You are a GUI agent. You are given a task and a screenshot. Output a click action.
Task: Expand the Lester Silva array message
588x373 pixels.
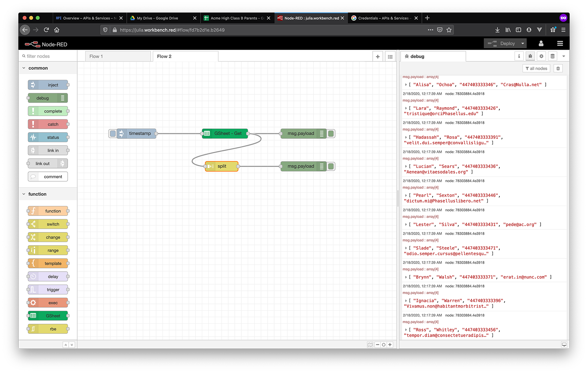click(406, 224)
